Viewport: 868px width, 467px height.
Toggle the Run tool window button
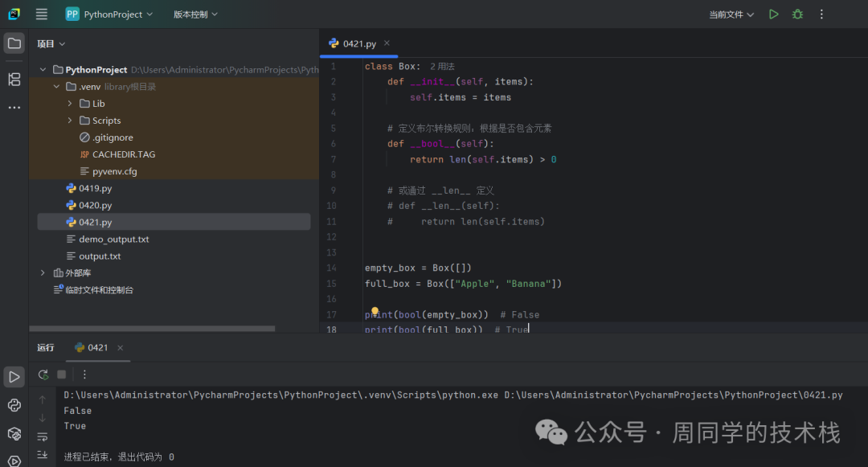coord(14,376)
